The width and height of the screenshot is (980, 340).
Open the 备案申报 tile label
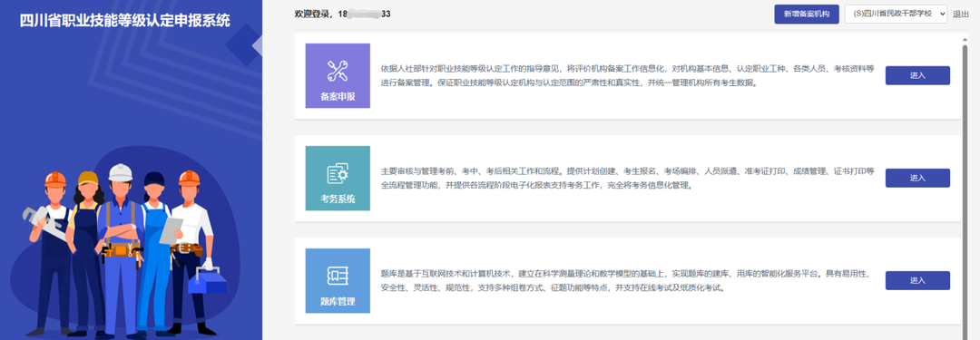(338, 98)
